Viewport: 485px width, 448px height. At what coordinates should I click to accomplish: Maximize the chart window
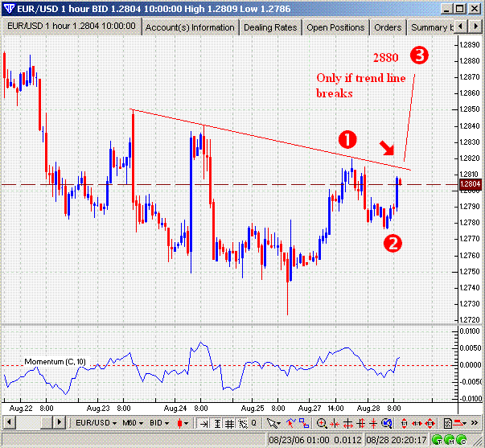[459, 9]
